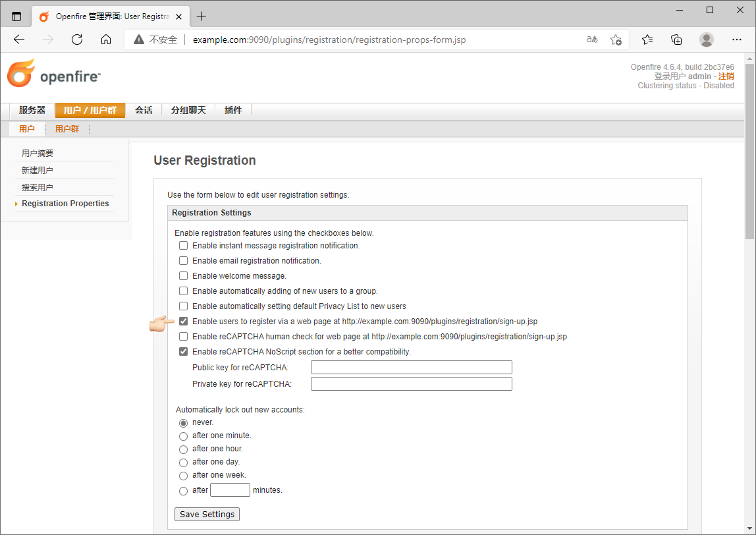Focus the Private key for reCAPTCHA field
This screenshot has height=535, width=756.
point(412,384)
